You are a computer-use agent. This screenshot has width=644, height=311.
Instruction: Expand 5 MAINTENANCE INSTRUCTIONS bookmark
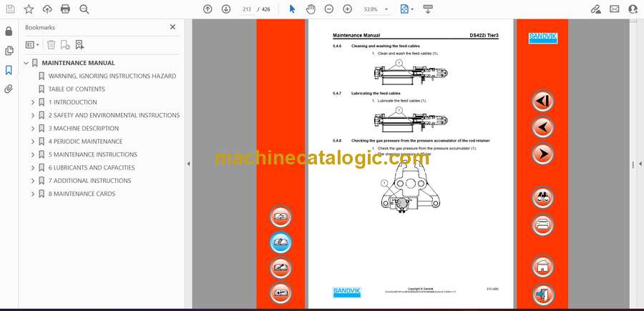[33, 154]
